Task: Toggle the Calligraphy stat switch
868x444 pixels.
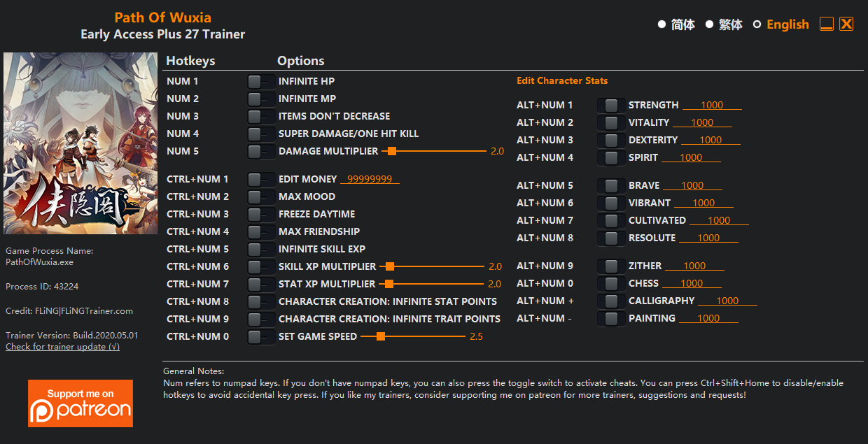Action: click(x=611, y=301)
